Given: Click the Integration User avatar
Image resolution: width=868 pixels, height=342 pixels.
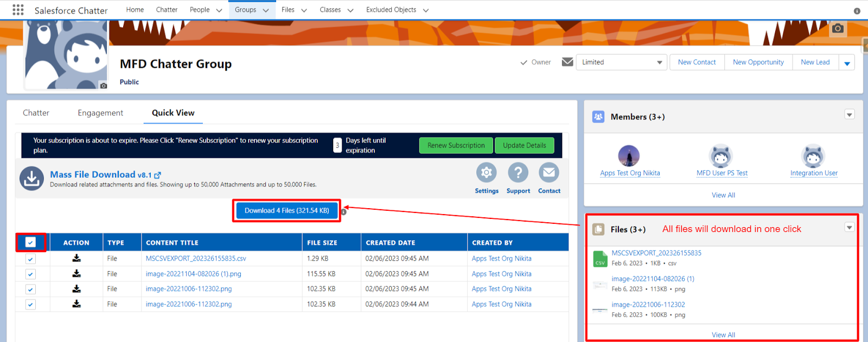Looking at the screenshot, I should coord(813,156).
